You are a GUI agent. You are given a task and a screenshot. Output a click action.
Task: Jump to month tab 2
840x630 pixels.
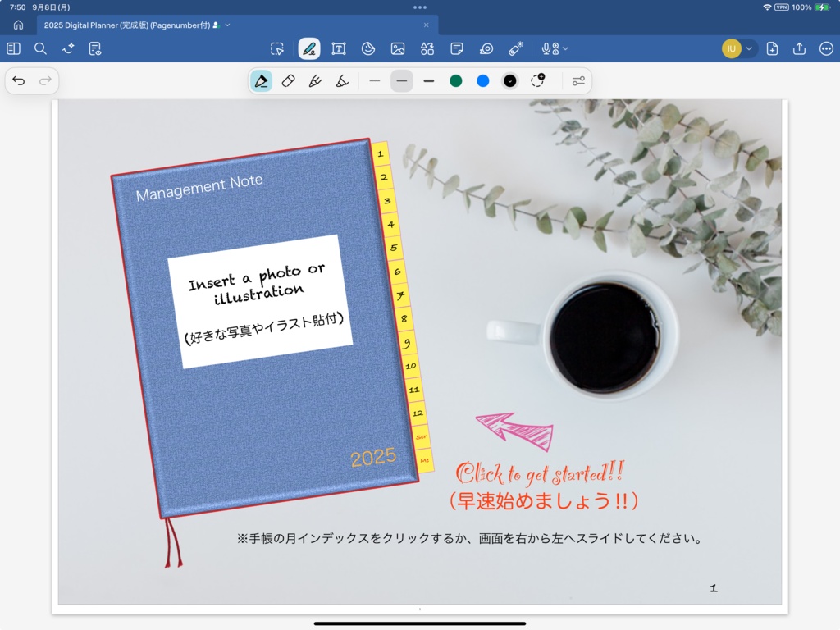tap(384, 177)
